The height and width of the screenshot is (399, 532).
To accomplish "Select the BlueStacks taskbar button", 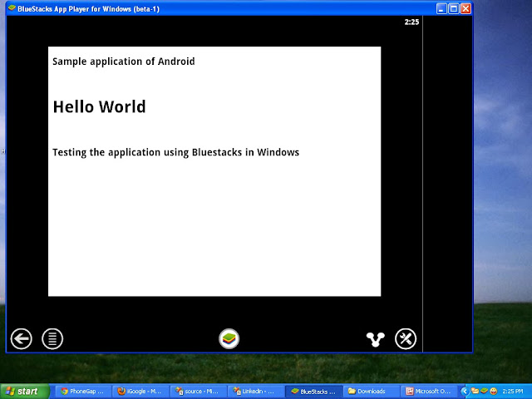I will click(313, 392).
